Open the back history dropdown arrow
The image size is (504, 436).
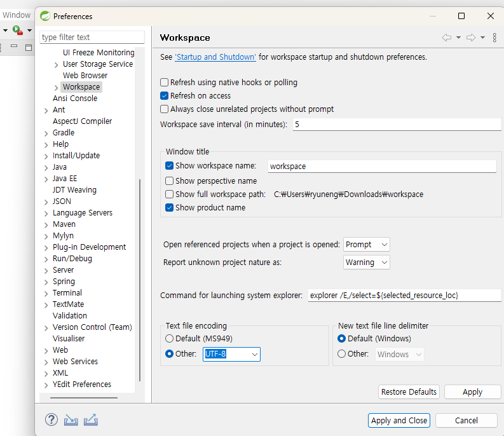458,37
